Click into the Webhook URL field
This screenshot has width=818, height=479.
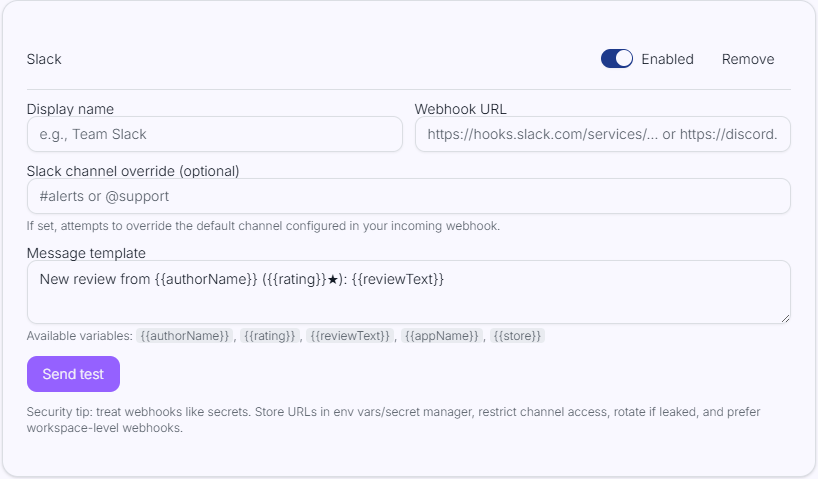click(602, 134)
